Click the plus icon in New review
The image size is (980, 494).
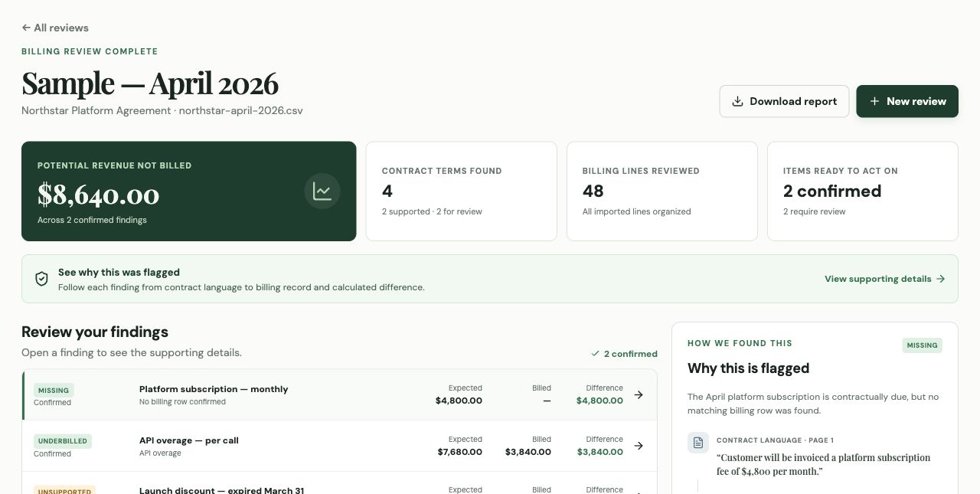coord(874,101)
